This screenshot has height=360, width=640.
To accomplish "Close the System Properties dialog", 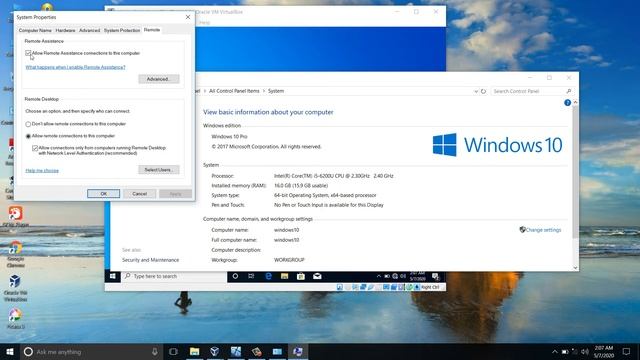I will [188, 17].
